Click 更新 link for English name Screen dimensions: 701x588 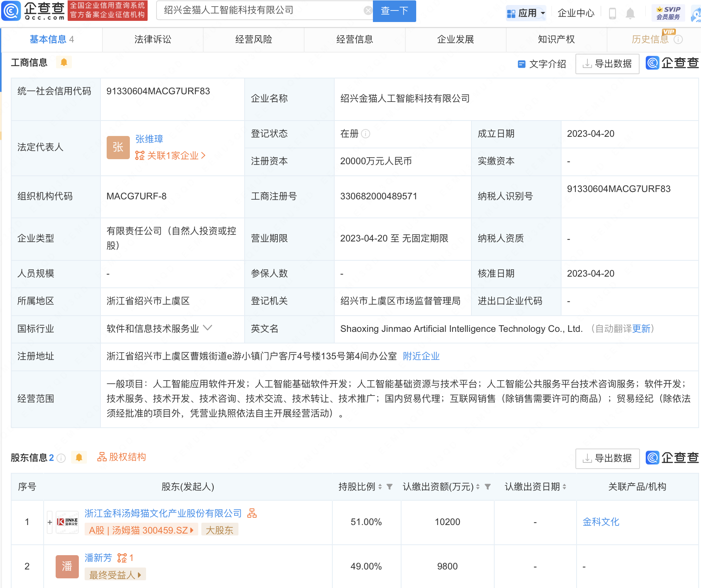[x=641, y=329]
